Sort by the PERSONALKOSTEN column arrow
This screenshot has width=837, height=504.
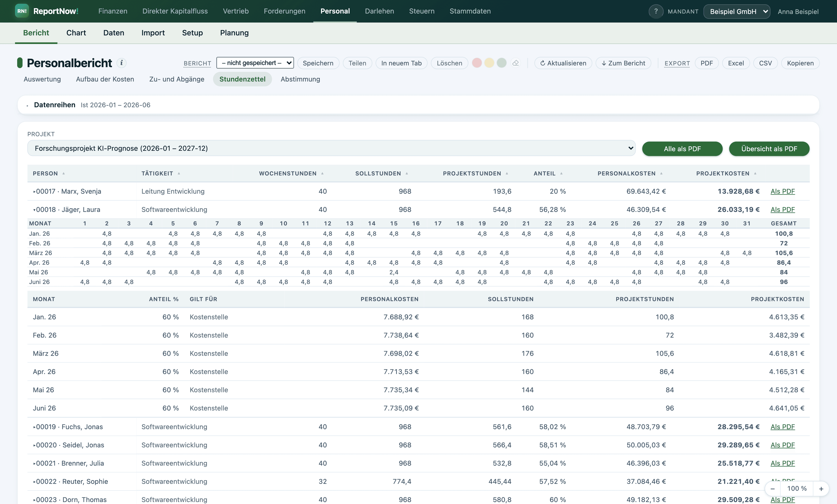pos(661,173)
